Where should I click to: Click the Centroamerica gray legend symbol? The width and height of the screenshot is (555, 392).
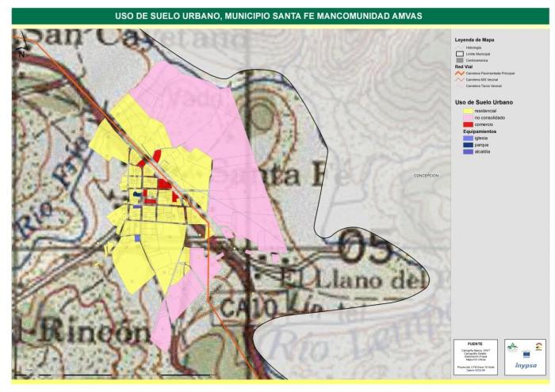pos(458,60)
